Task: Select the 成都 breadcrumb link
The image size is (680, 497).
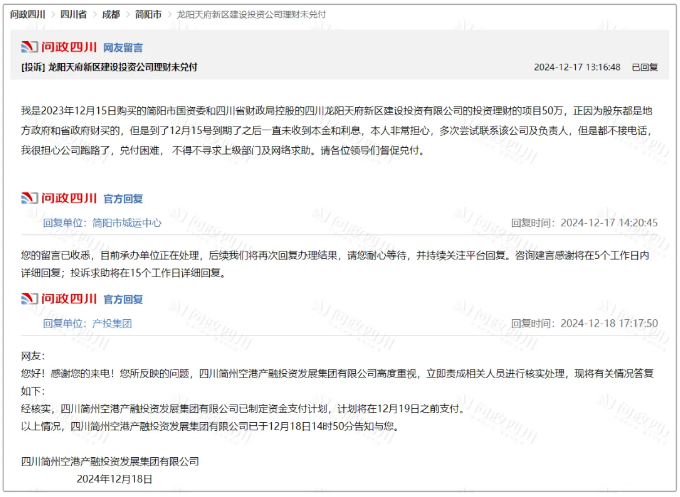Action: pos(111,14)
